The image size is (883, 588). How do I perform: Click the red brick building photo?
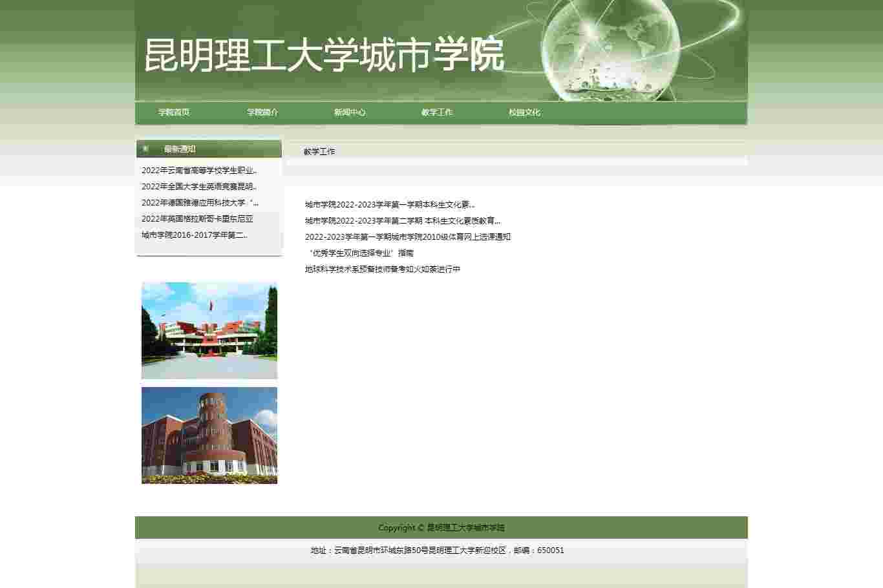coord(209,436)
